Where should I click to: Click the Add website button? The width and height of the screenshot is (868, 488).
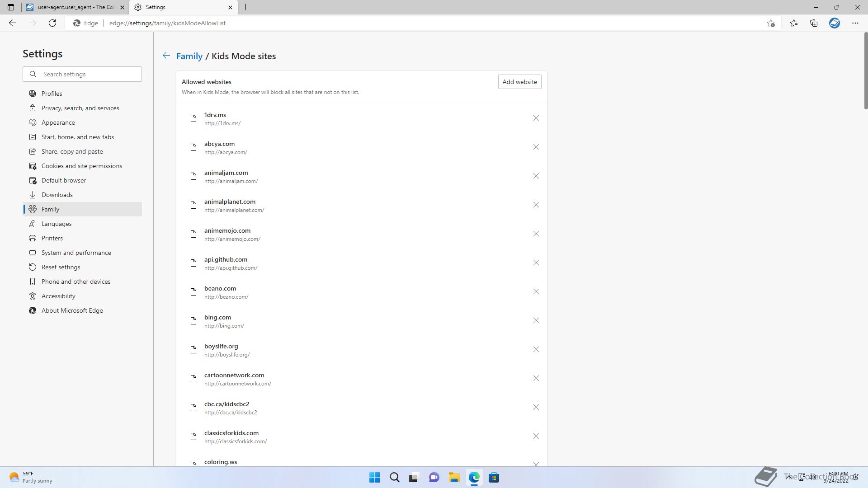[x=519, y=82]
